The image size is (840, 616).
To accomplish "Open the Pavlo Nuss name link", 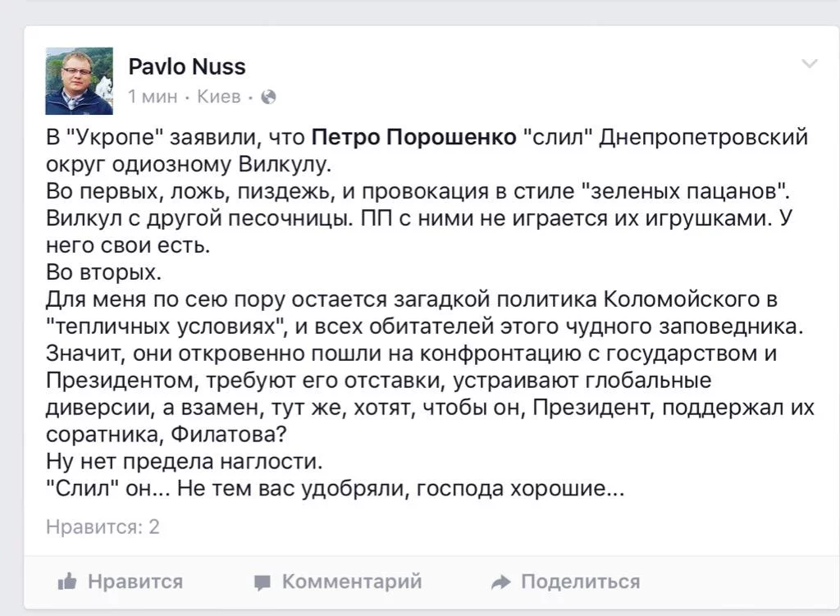I will point(186,67).
